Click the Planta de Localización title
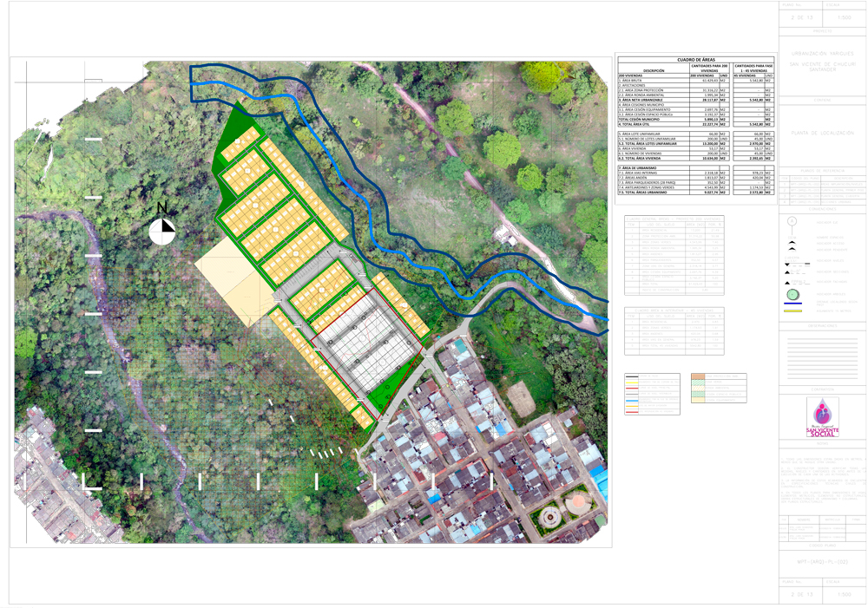The height and width of the screenshot is (608, 868). 822,134
